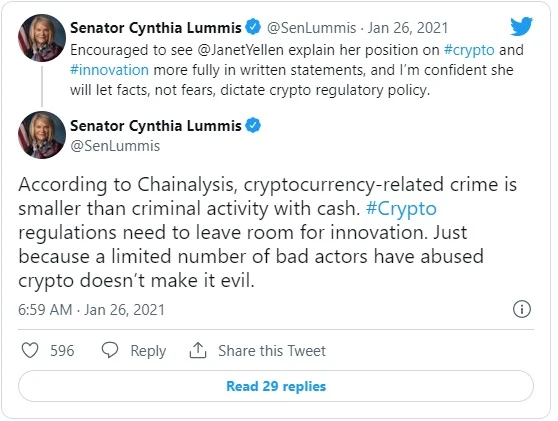Open the #Crypto hashtag in main tweet

tap(401, 209)
